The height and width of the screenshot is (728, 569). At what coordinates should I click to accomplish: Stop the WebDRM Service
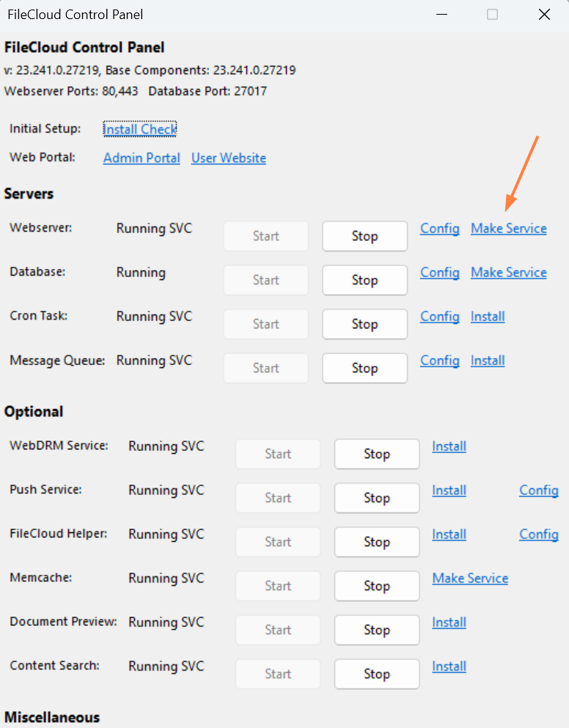click(376, 454)
